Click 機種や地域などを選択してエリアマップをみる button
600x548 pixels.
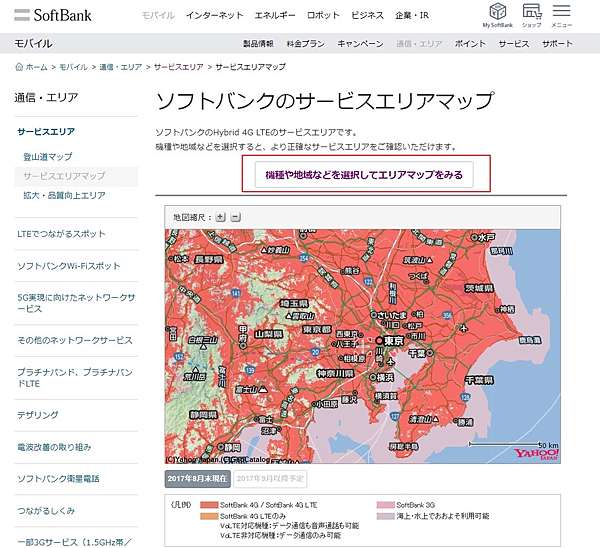click(x=364, y=175)
